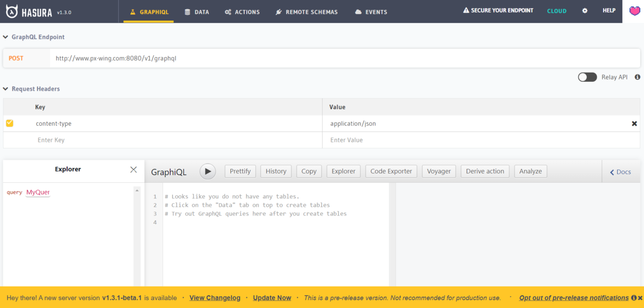Click Secure Your Endpoint warning link

pyautogui.click(x=498, y=11)
